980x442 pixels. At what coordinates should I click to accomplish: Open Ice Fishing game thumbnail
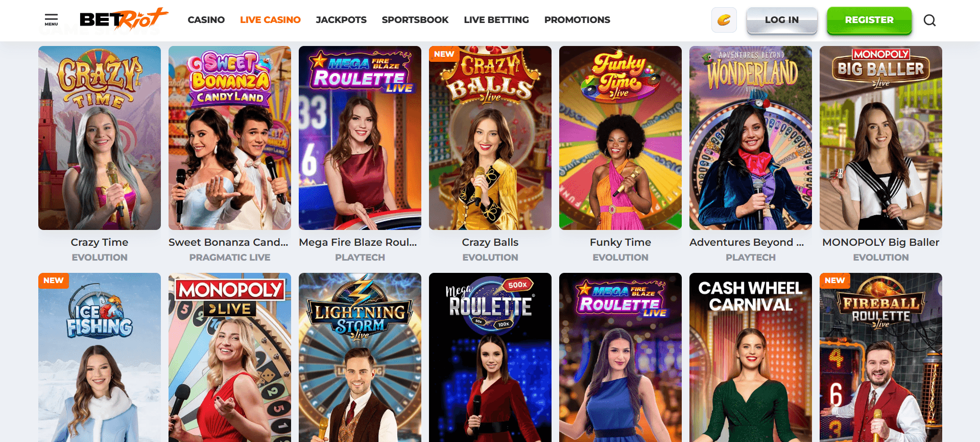100,358
